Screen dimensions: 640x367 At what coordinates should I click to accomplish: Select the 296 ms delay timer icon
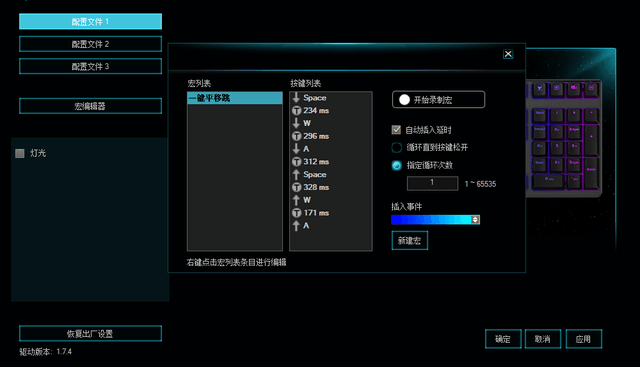click(x=297, y=136)
